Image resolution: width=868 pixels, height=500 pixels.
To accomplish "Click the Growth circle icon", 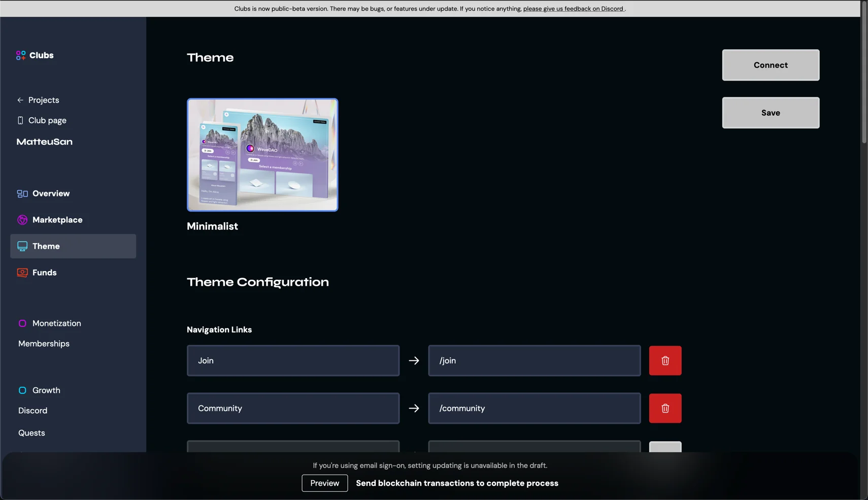I will [22, 390].
